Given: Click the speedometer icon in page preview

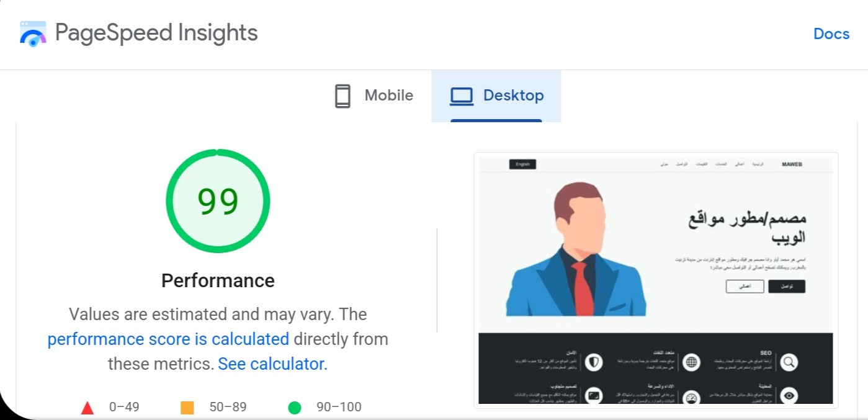Looking at the screenshot, I should pyautogui.click(x=691, y=397).
